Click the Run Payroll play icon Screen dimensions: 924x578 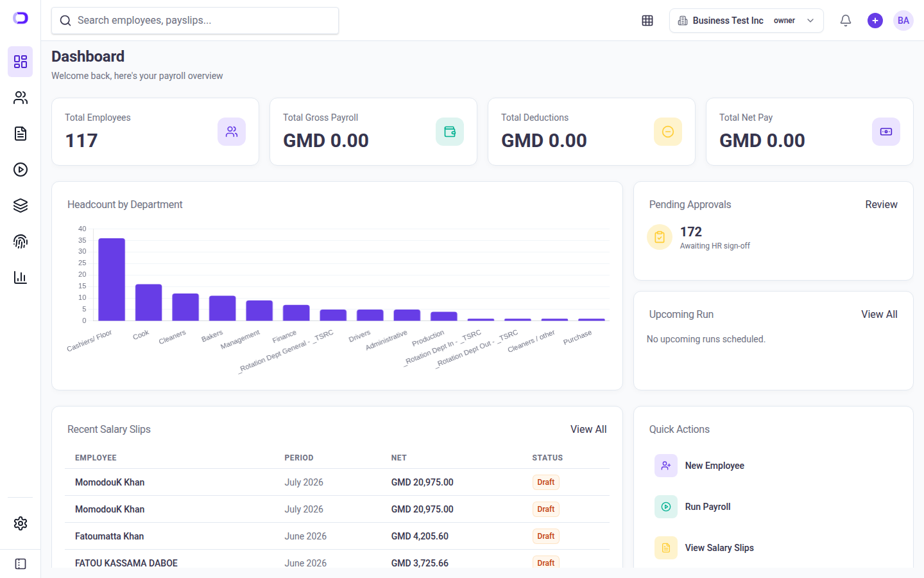point(666,507)
